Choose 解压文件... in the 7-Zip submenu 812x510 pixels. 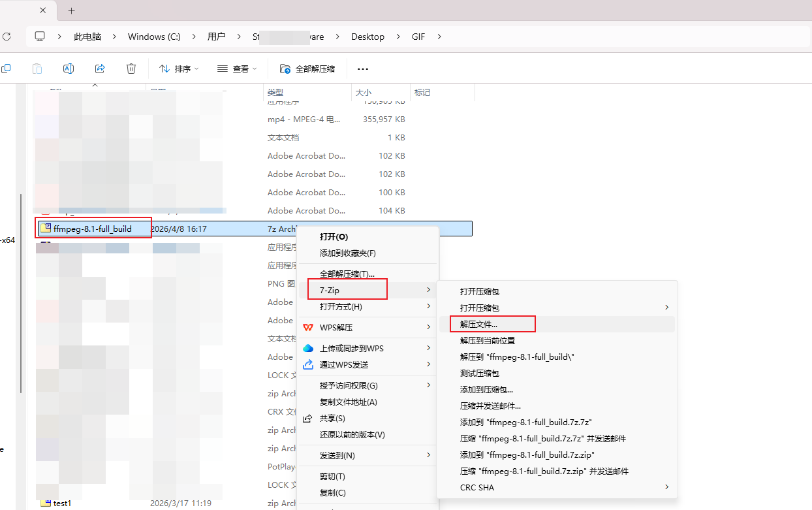click(x=557, y=324)
